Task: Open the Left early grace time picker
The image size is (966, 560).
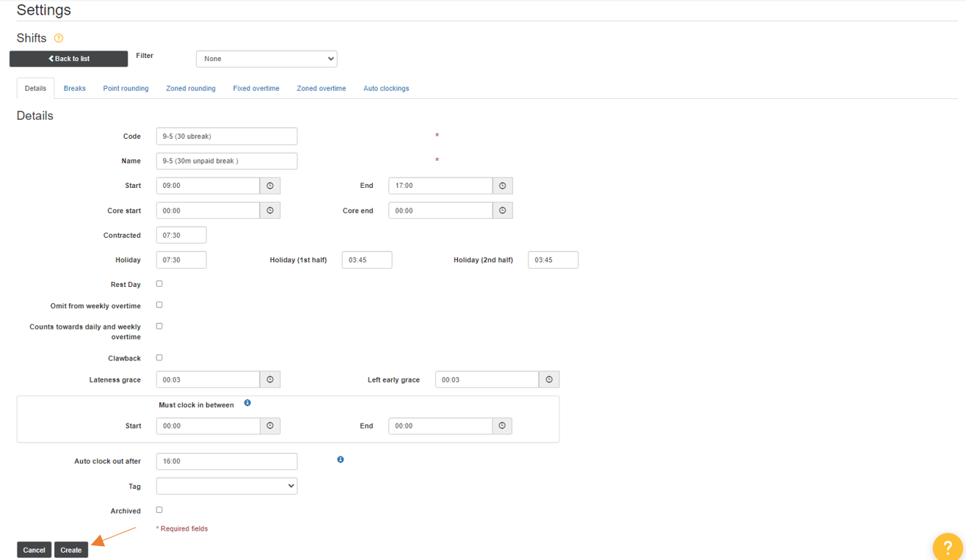Action: point(548,379)
